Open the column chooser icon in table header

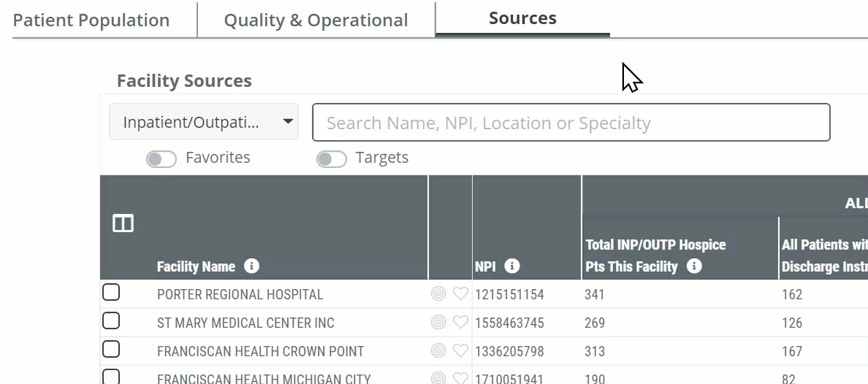click(123, 223)
